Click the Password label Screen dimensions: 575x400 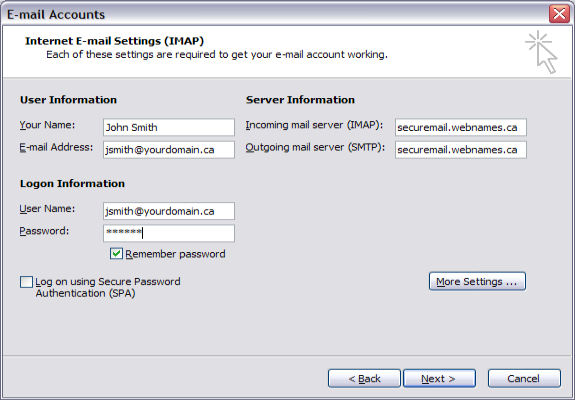point(44,231)
